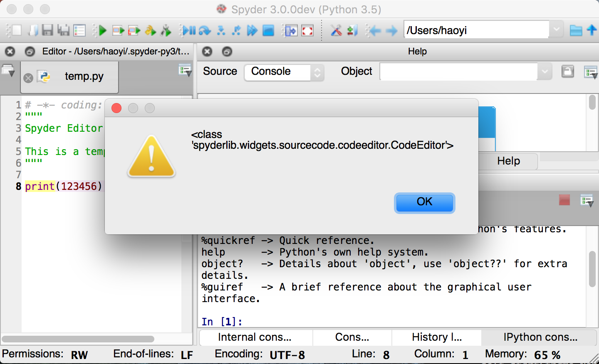Click the Spyder Editor line in the code

click(64, 128)
